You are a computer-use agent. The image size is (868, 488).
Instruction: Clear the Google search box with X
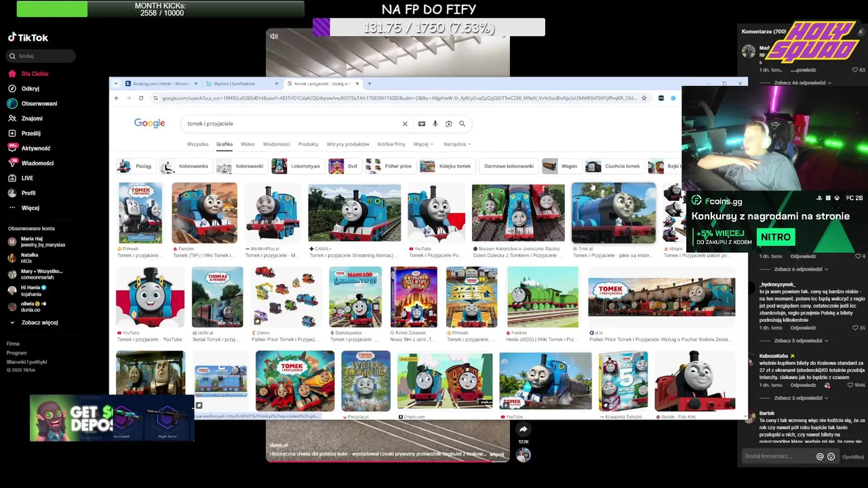point(405,124)
